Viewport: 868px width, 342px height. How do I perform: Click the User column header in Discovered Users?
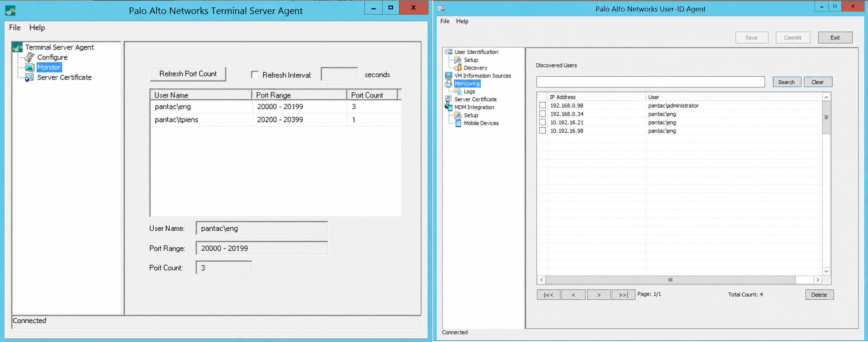coord(734,97)
